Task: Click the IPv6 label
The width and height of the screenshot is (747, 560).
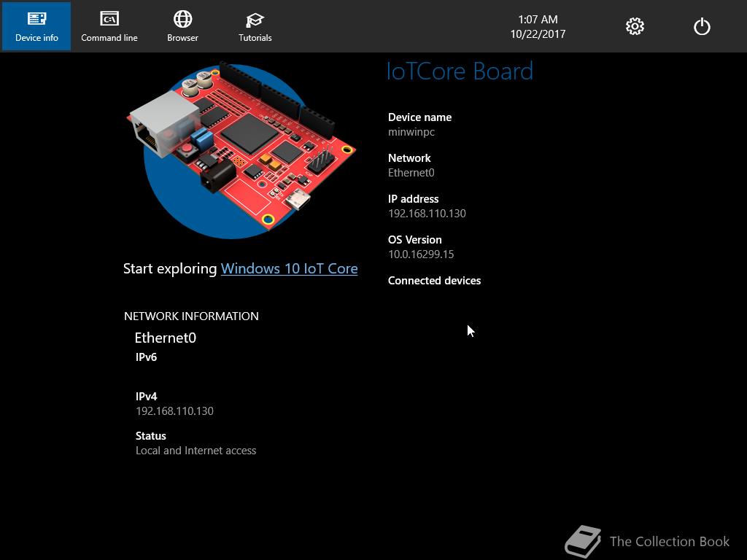Action: [146, 357]
